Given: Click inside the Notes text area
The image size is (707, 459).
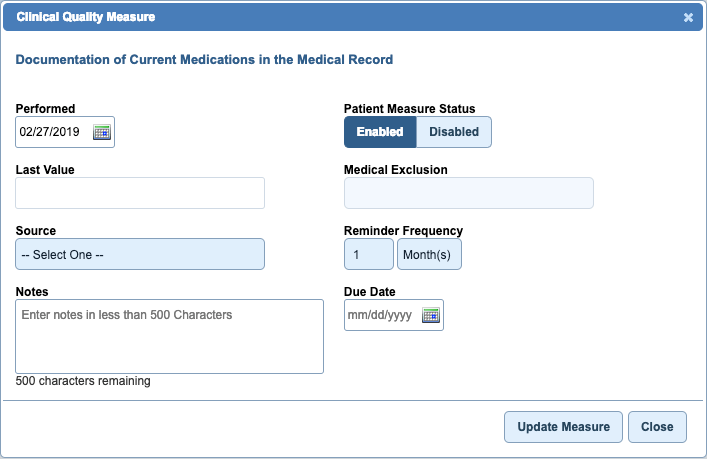Looking at the screenshot, I should tap(169, 336).
